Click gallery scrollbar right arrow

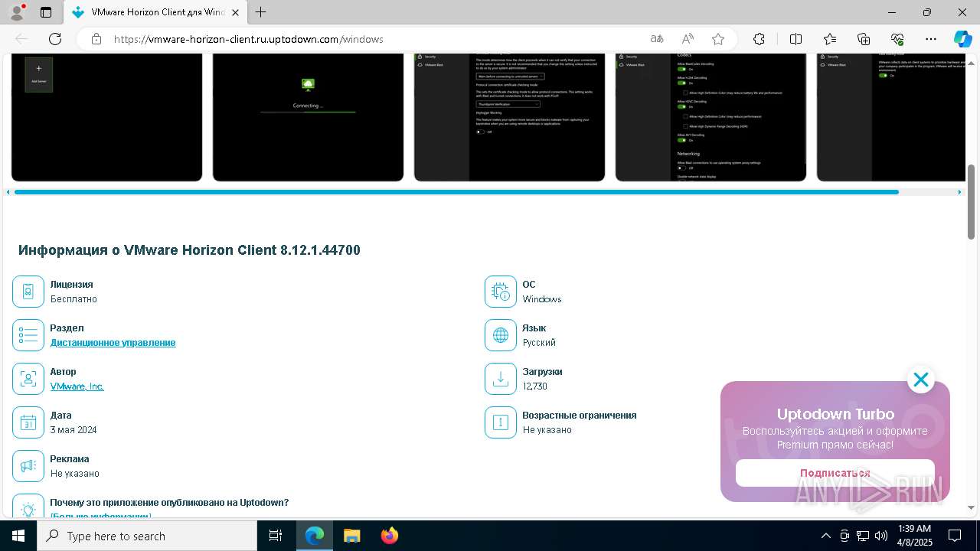click(959, 192)
